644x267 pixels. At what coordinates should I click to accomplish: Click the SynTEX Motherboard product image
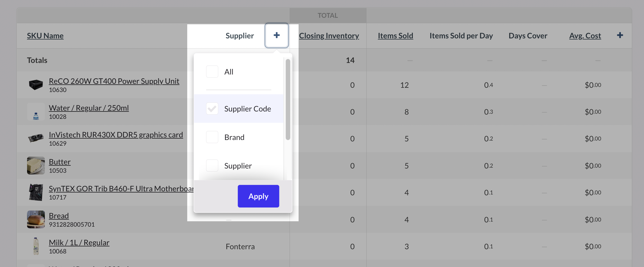point(36,192)
